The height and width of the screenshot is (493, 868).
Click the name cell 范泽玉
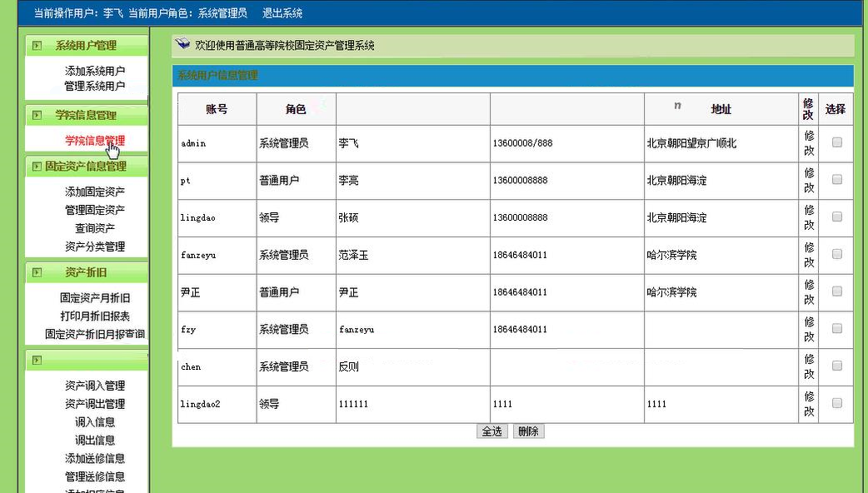[412, 255]
